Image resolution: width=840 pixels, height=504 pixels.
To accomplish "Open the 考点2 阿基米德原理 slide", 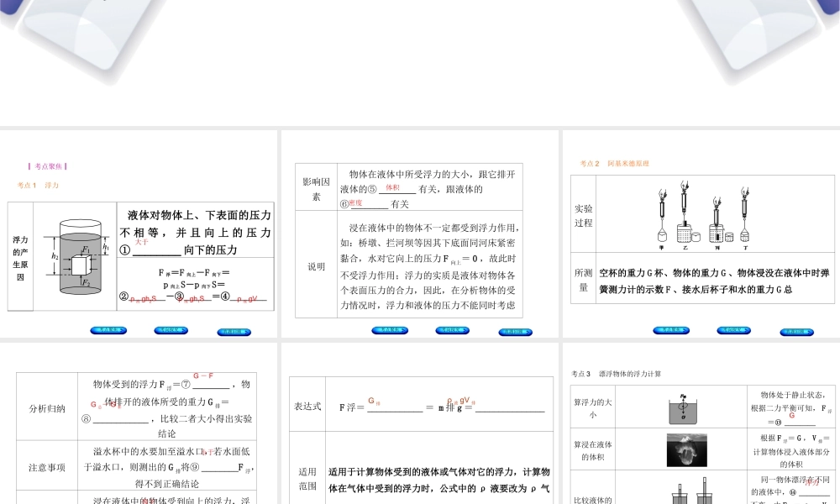I will click(x=701, y=234).
